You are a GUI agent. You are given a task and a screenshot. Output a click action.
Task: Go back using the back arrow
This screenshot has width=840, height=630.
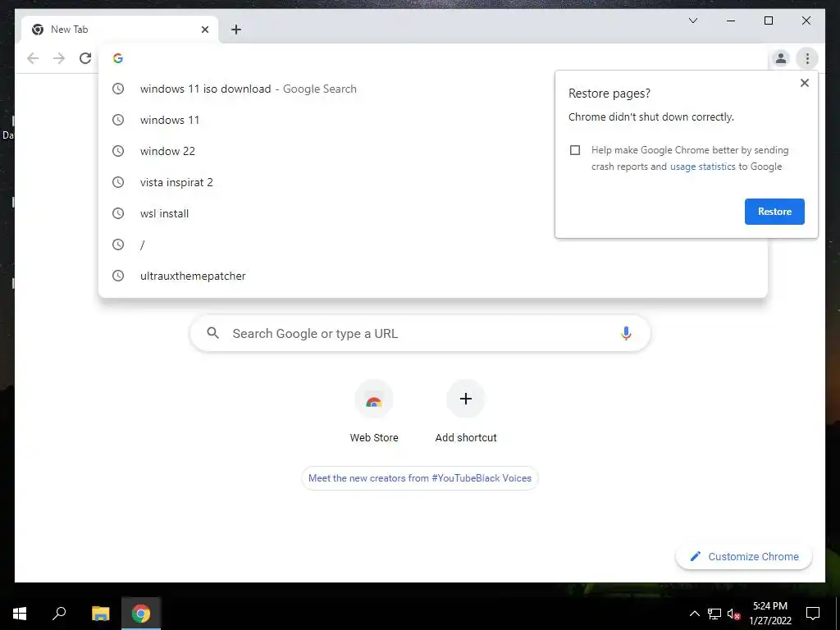coord(33,58)
